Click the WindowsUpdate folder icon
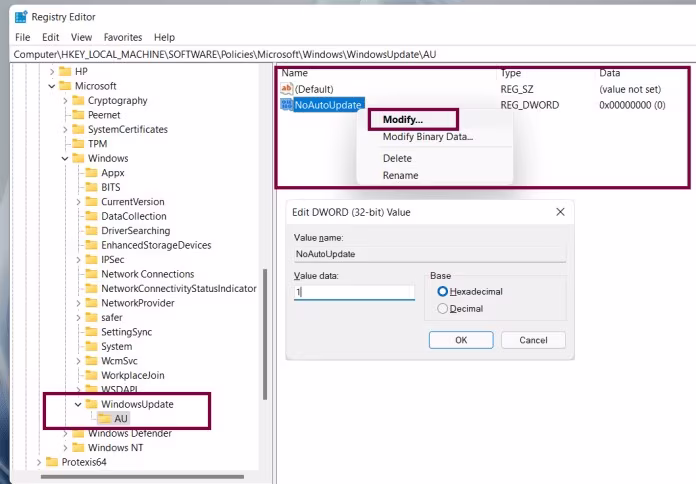696x484 pixels. tap(91, 404)
